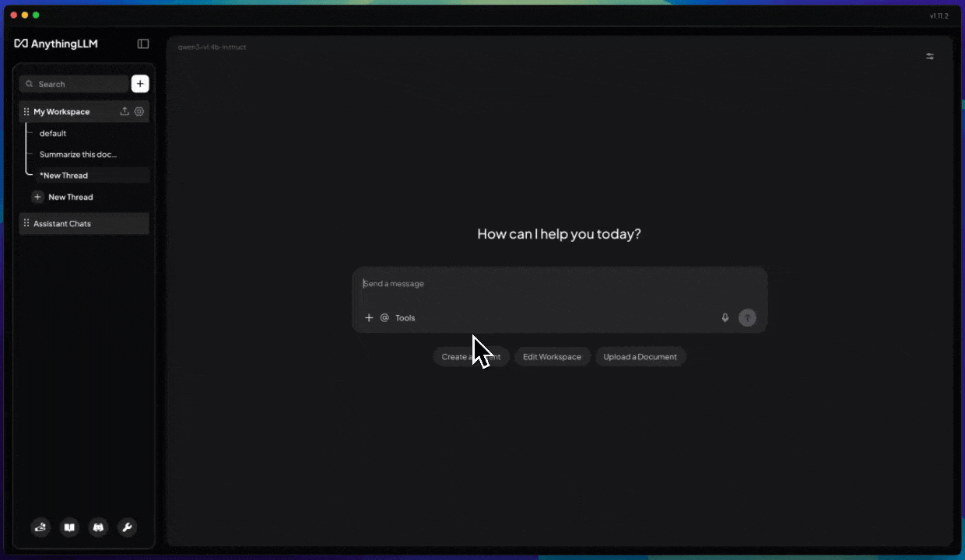
Task: Open settings via the wrench icon
Action: (127, 527)
